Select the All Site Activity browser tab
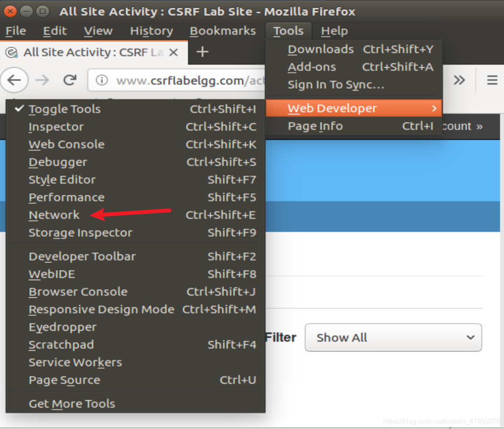Screen dimensions: 504x429 tap(93, 52)
